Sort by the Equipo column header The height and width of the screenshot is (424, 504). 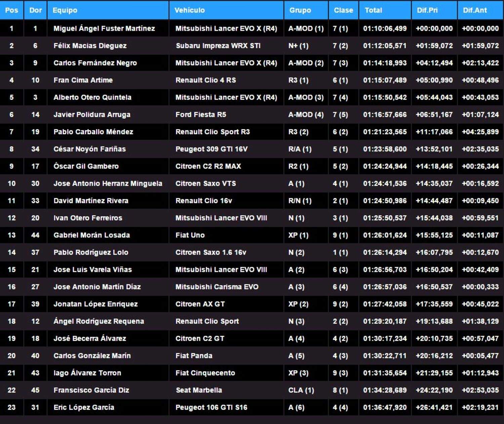tap(65, 10)
